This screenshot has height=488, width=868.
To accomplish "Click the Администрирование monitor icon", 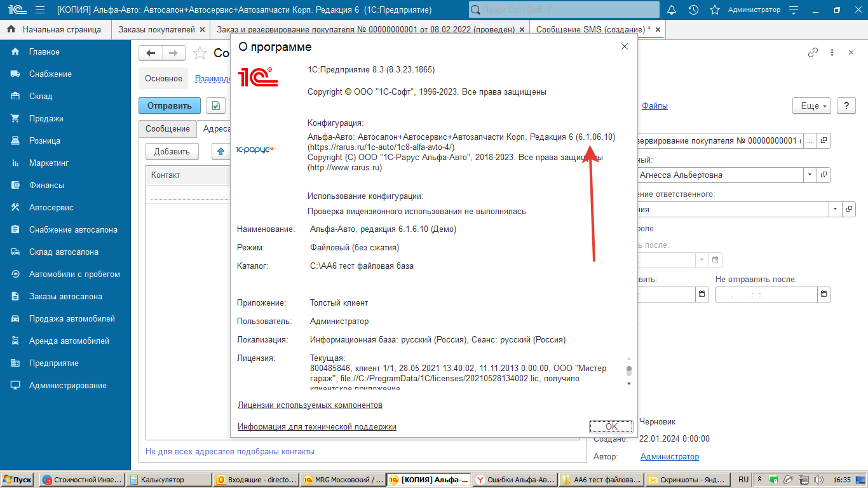I will [15, 385].
